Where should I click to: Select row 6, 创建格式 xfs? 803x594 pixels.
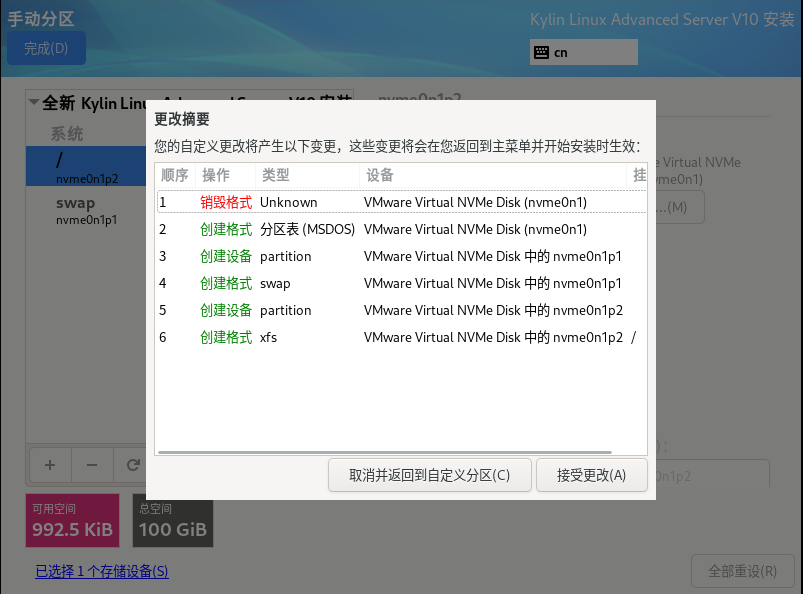point(402,337)
